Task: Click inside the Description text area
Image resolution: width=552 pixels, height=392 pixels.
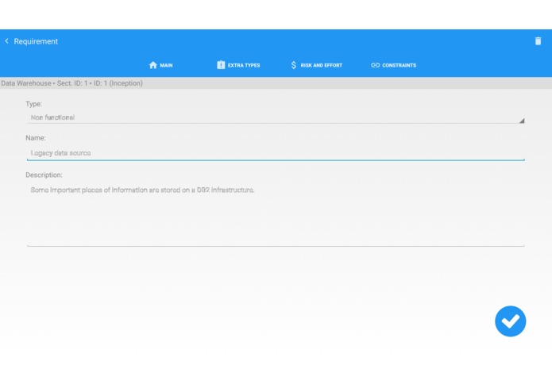Action: 276,214
